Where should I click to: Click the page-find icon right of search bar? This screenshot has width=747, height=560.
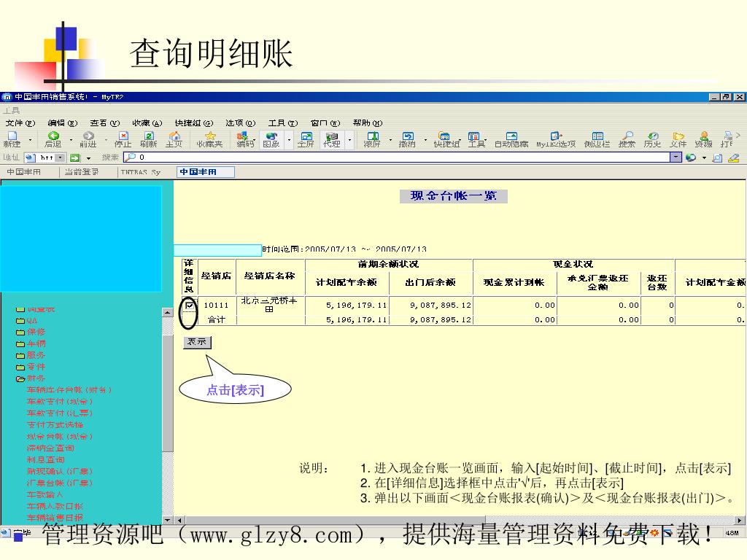718,157
